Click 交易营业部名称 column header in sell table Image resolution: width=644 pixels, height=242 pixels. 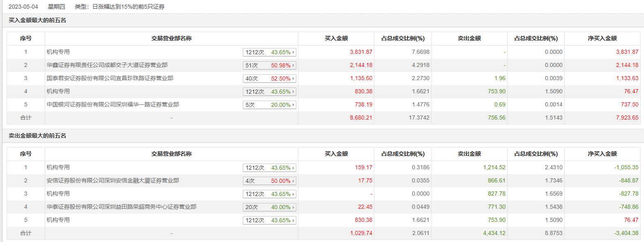[x=171, y=154]
